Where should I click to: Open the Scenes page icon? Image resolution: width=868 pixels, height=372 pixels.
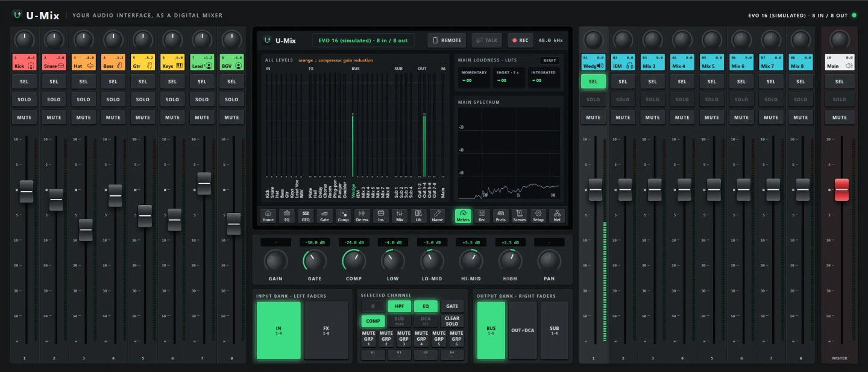(520, 216)
